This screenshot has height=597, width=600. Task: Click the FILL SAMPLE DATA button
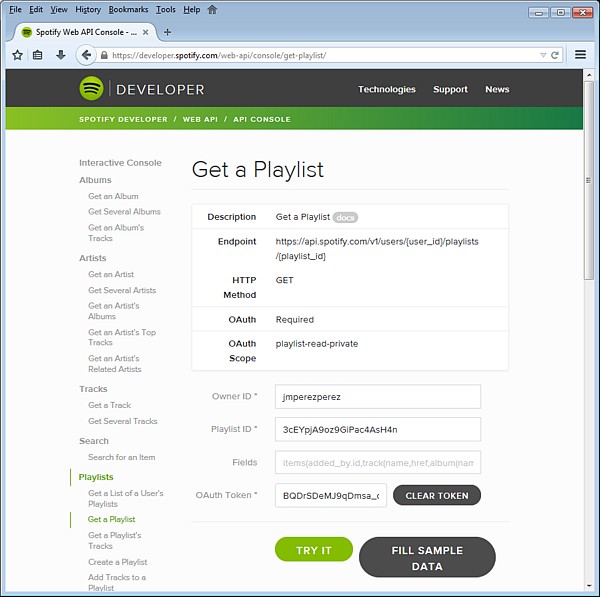coord(427,558)
